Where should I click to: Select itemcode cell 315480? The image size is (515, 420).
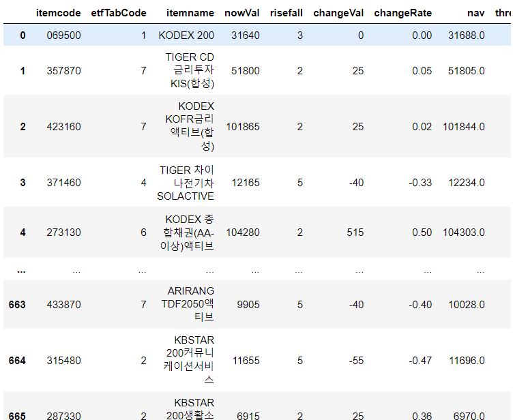pyautogui.click(x=63, y=360)
